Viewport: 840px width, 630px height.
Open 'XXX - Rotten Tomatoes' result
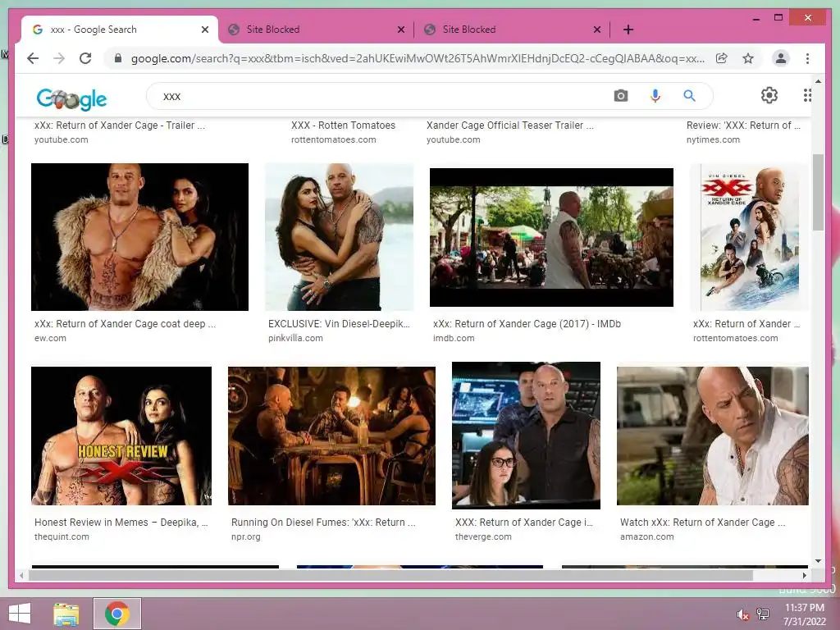pyautogui.click(x=343, y=126)
